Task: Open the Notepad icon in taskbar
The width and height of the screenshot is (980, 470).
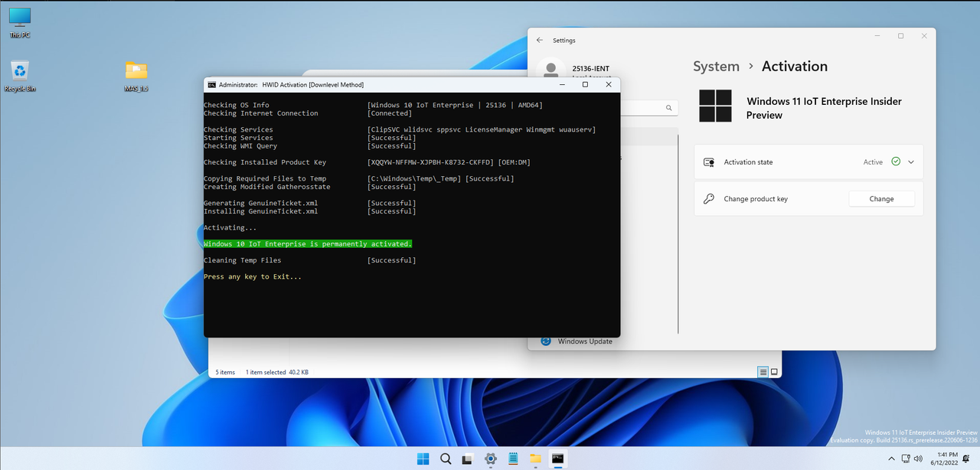Action: click(x=513, y=459)
